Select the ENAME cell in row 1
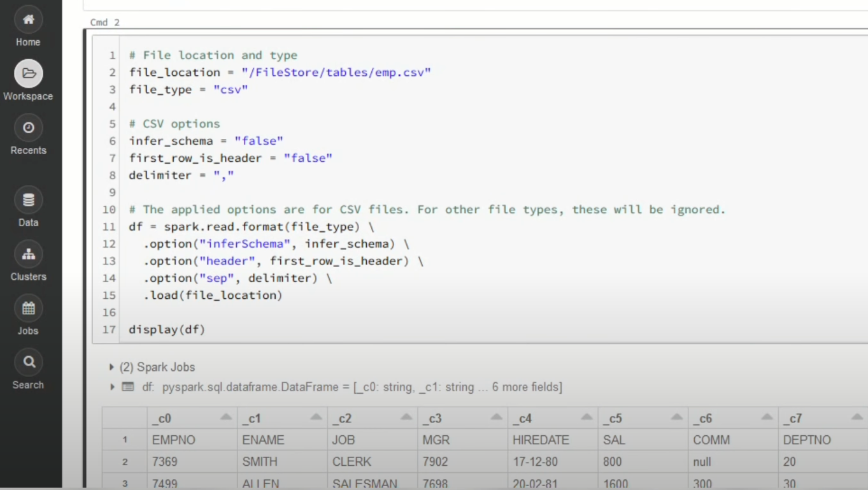 282,440
